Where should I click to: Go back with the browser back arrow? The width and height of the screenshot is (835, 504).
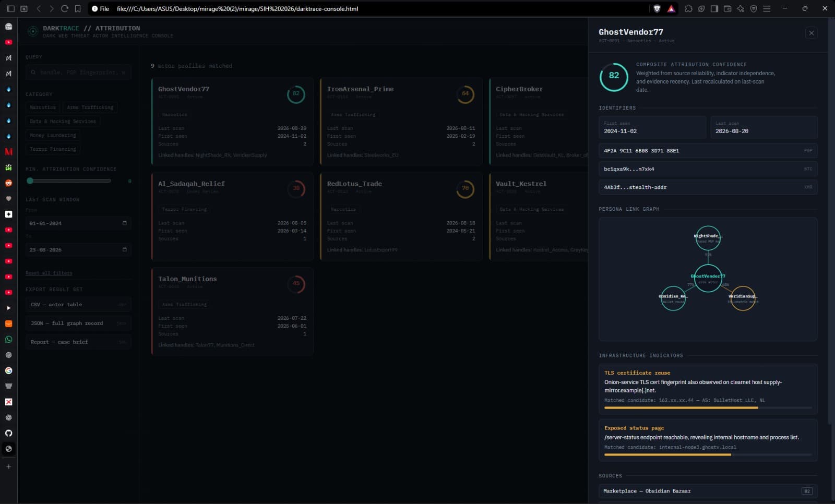click(x=39, y=9)
